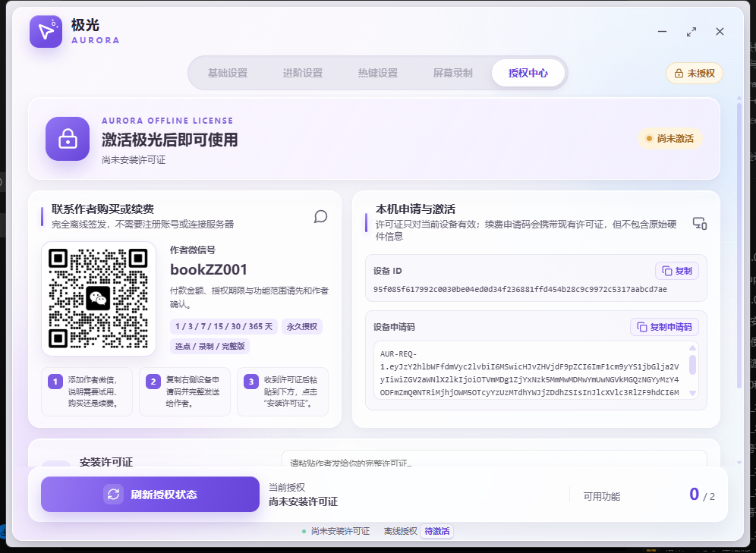This screenshot has height=553, width=756.
Task: Click the purple padlock license icon
Action: (x=68, y=139)
